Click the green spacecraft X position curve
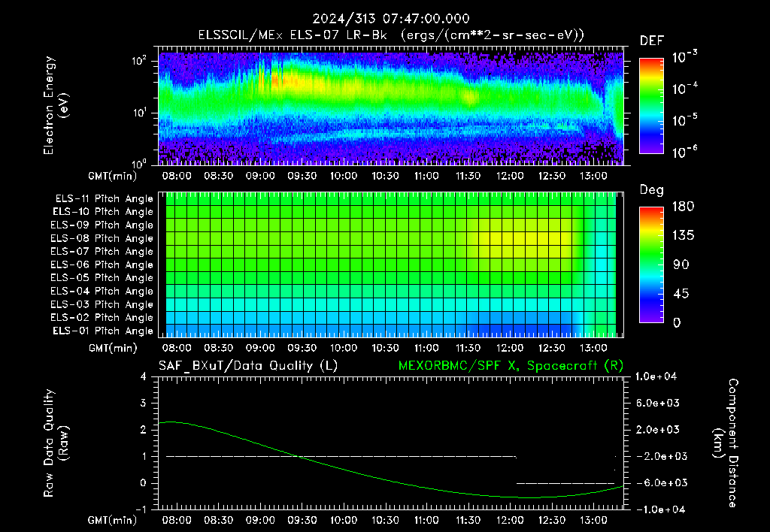Image resolution: width=770 pixels, height=532 pixels. point(390,480)
